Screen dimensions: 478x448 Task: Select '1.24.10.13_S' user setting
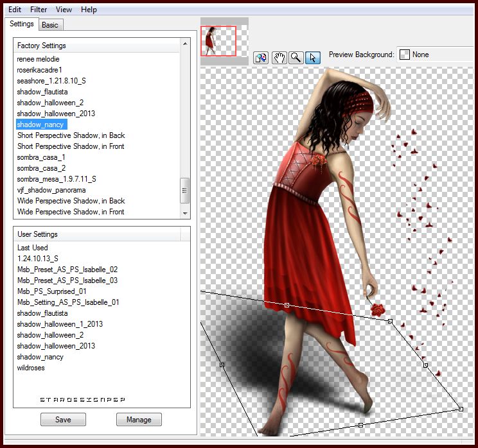[x=37, y=259]
